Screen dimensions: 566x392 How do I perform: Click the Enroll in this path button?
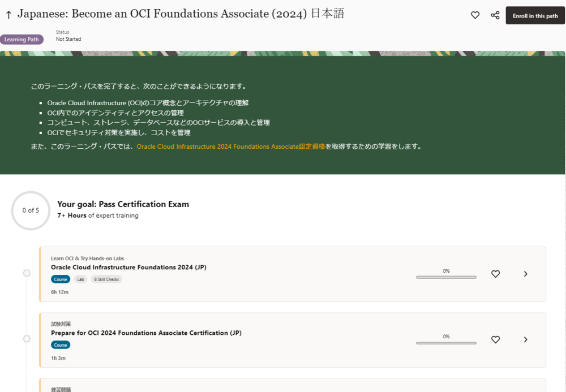pos(535,16)
